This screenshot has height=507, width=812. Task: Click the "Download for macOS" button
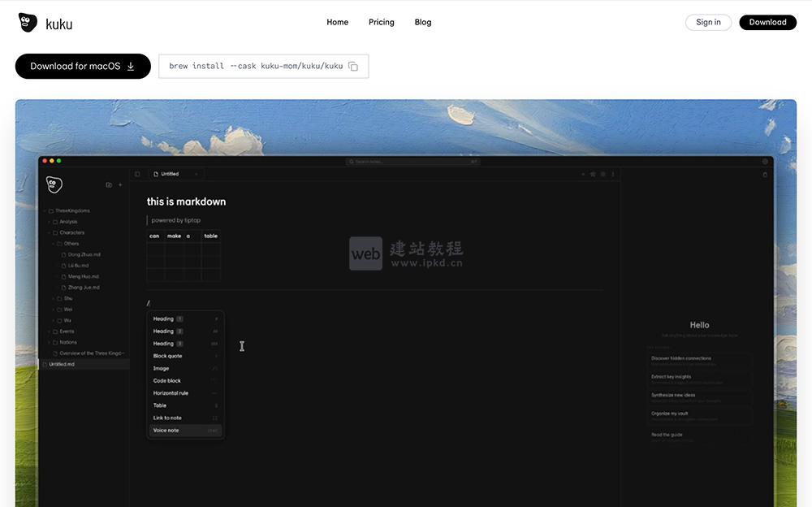tap(83, 66)
